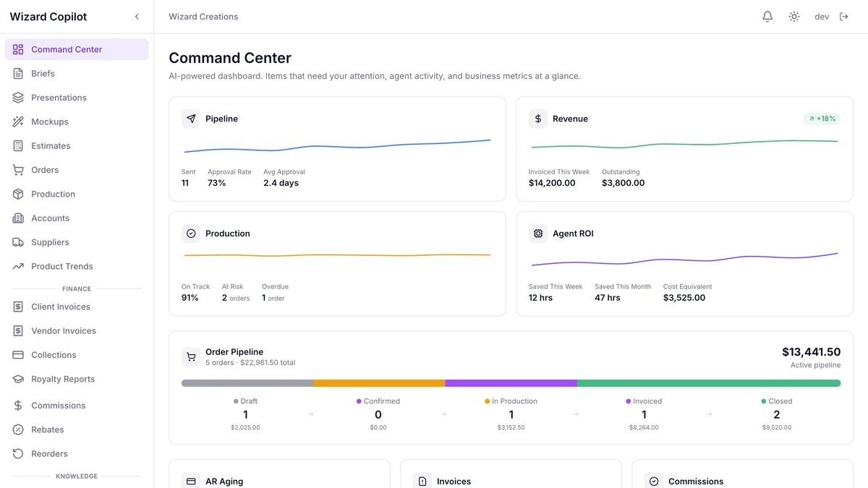Click the dev user label
This screenshot has height=488, width=868.
tap(822, 17)
